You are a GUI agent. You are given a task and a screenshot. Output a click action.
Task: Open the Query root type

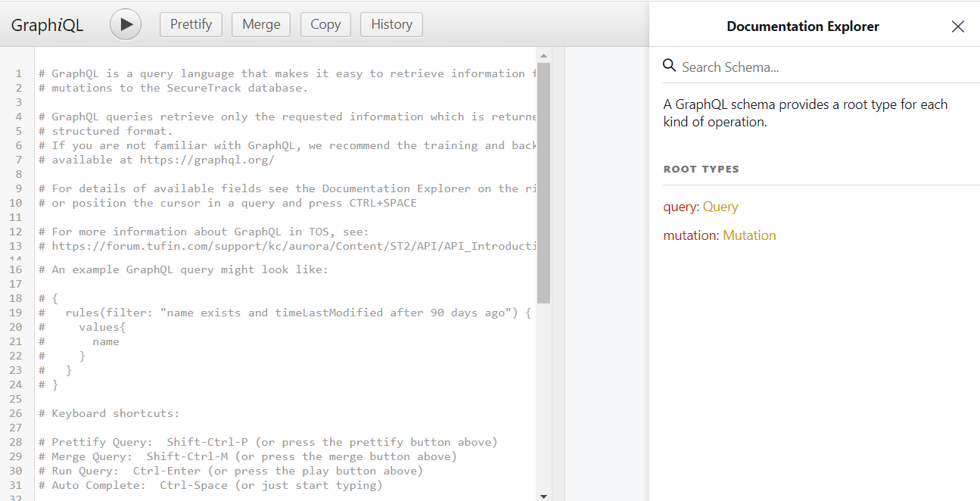point(720,207)
